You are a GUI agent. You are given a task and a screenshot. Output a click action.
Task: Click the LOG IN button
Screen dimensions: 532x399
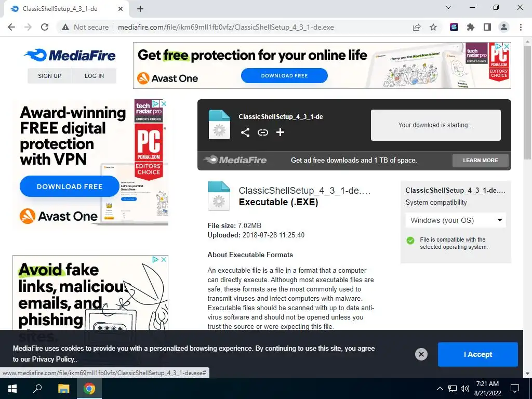(x=95, y=76)
